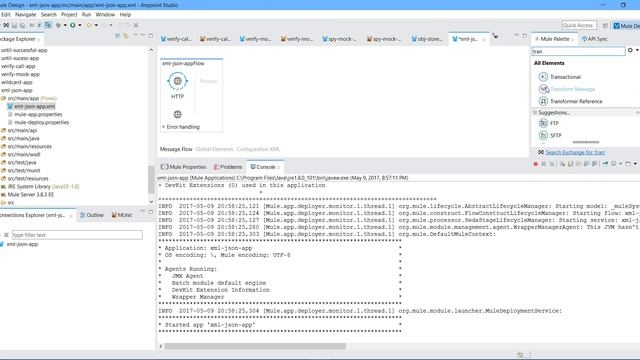Switch to the Problems tab
Image resolution: width=640 pixels, height=360 pixels.
coord(228,167)
